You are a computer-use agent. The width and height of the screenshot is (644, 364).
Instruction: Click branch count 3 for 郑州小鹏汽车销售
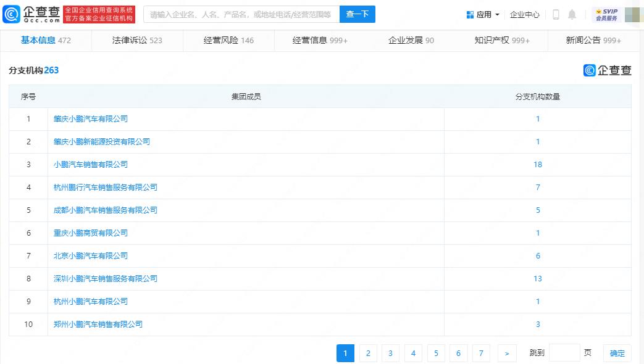[538, 324]
